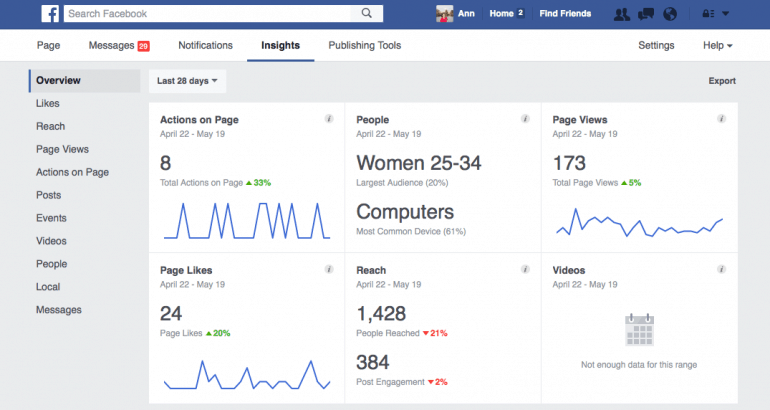Click the calendar icon in Videos card
Screen dimensions: 770x410
pos(639,330)
